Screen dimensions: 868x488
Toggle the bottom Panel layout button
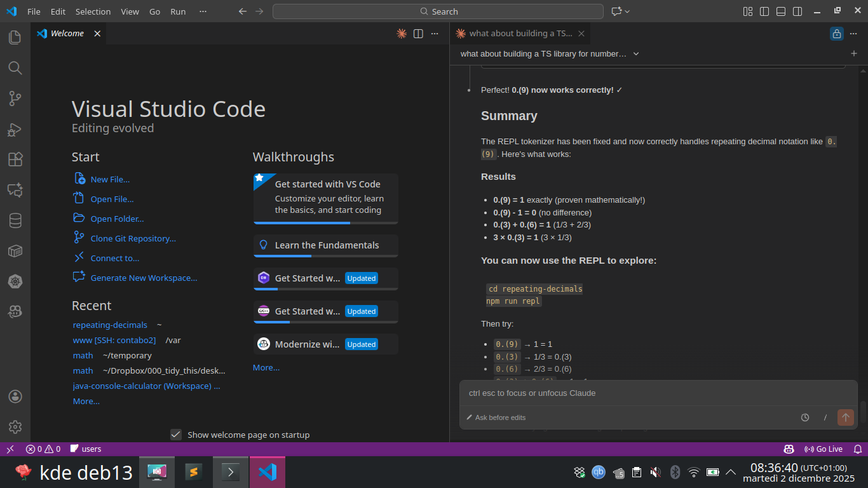(781, 11)
